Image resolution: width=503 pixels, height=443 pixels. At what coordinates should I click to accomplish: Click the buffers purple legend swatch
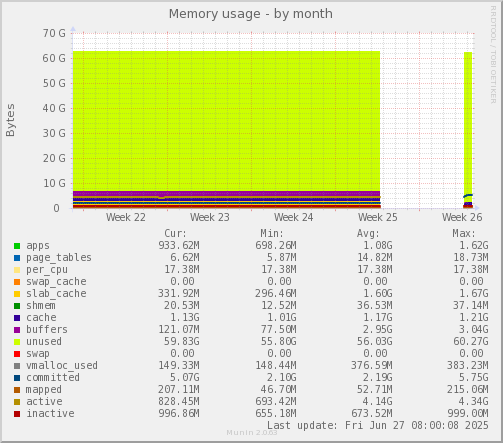(17, 330)
